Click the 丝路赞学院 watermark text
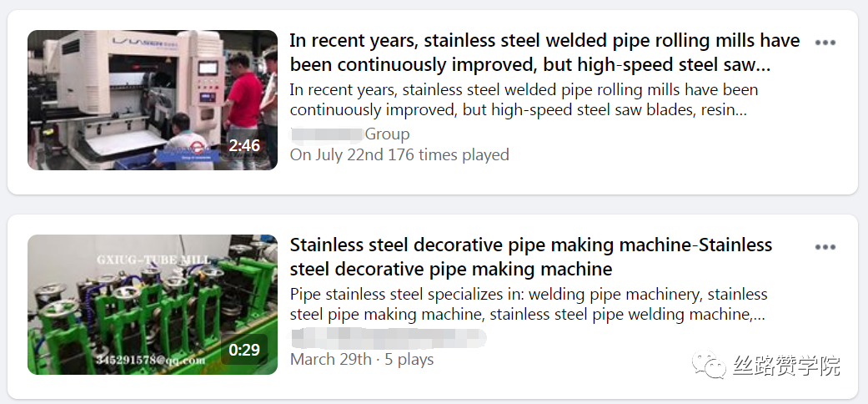Viewport: 868px width, 404px height. (786, 366)
